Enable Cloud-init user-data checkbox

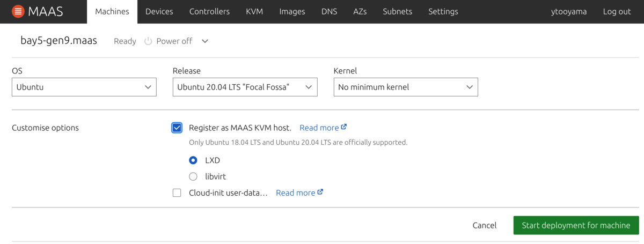177,193
